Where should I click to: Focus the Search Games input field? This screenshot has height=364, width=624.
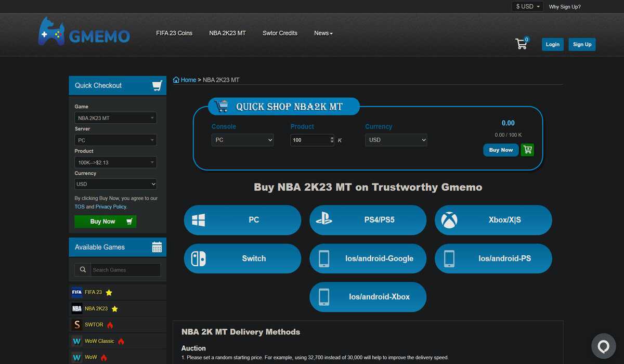(x=125, y=270)
